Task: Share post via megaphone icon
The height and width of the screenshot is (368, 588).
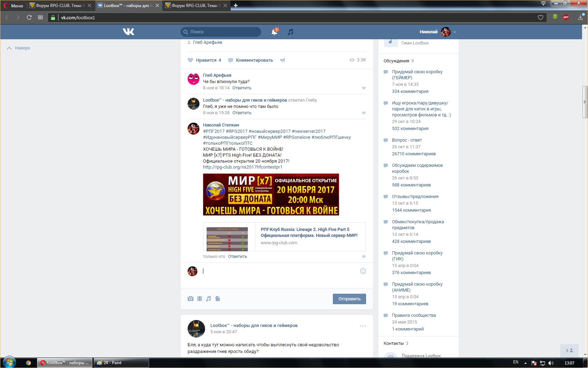Action: click(282, 60)
